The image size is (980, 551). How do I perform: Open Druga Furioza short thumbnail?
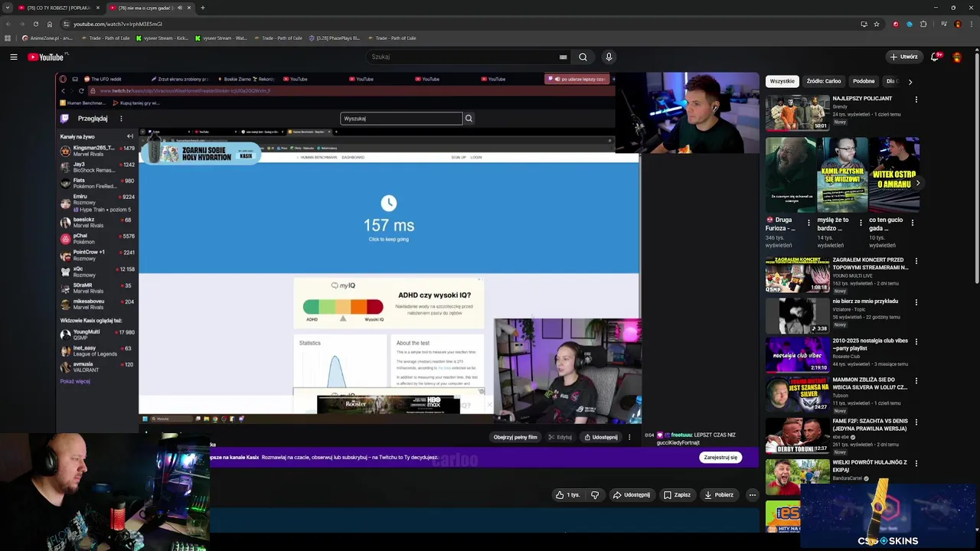pyautogui.click(x=790, y=175)
